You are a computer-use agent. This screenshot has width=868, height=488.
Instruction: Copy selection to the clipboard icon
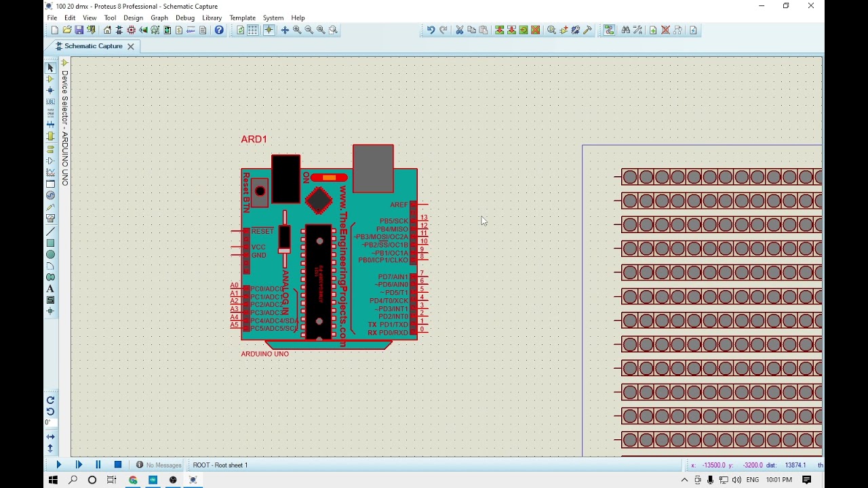coord(471,30)
